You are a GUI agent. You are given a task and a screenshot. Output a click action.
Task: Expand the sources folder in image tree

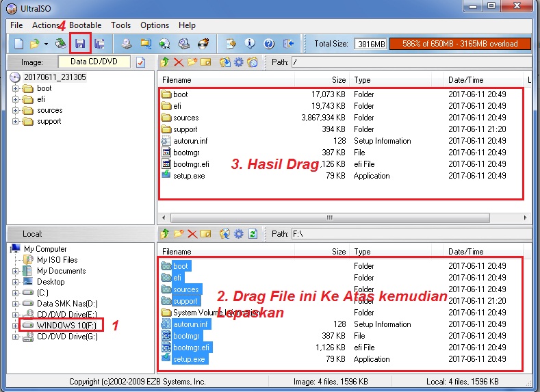15,110
